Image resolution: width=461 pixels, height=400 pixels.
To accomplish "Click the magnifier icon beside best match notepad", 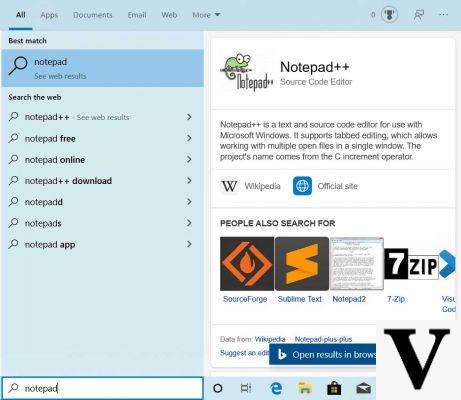I will (x=18, y=65).
